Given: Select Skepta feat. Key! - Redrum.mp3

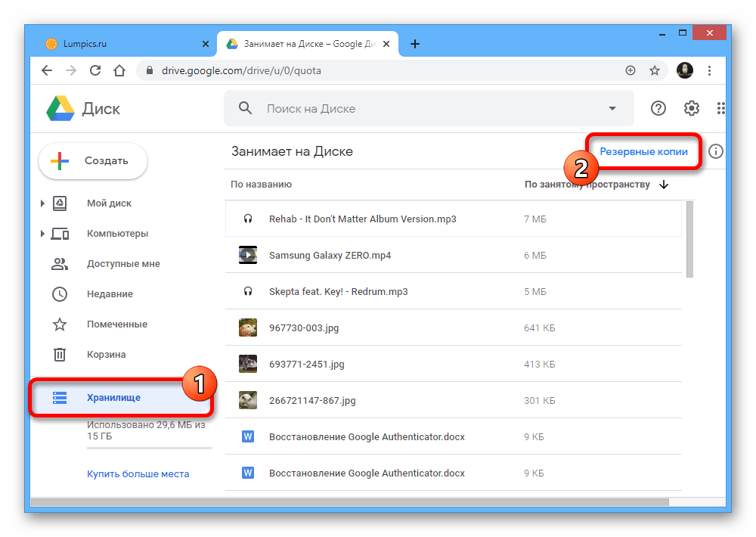Looking at the screenshot, I should (x=453, y=291).
